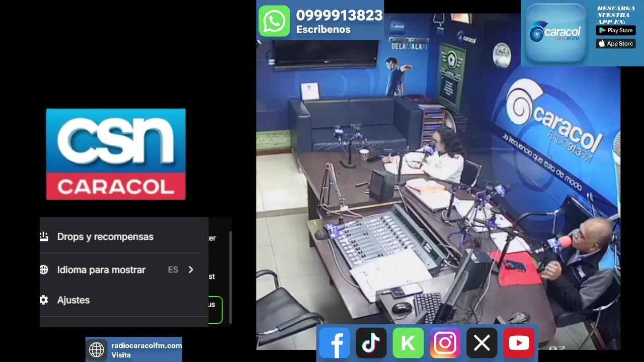
Task: Open the TikTok icon
Action: (371, 343)
